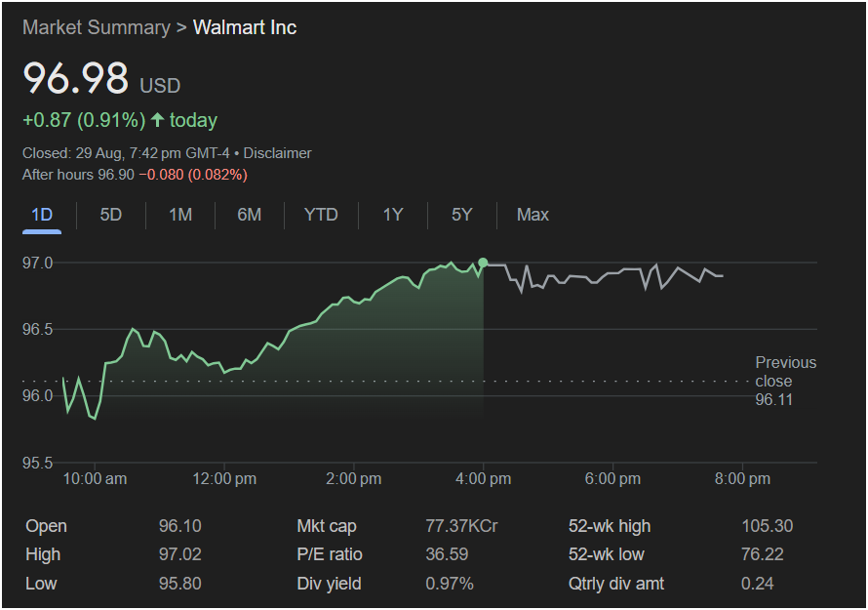Click the Walmart Inc title

(245, 27)
